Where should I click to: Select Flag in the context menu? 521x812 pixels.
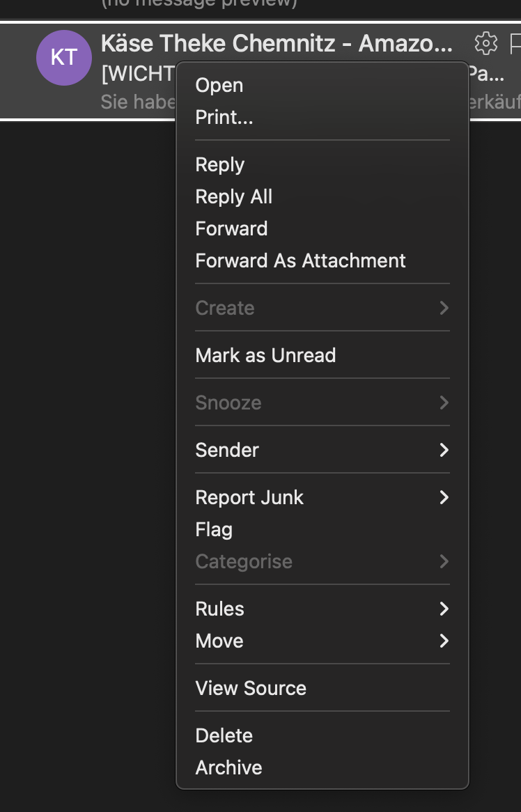tap(214, 530)
